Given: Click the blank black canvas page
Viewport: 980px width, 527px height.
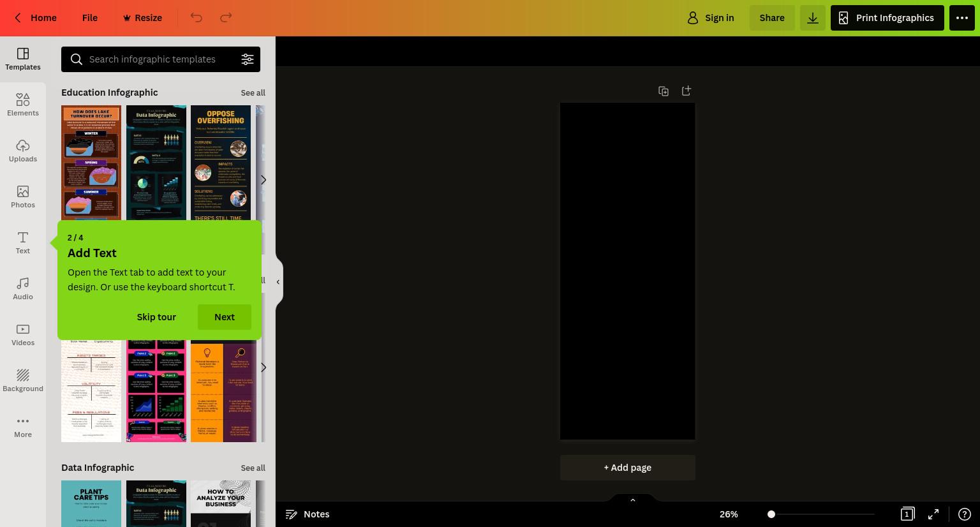Looking at the screenshot, I should pos(628,271).
